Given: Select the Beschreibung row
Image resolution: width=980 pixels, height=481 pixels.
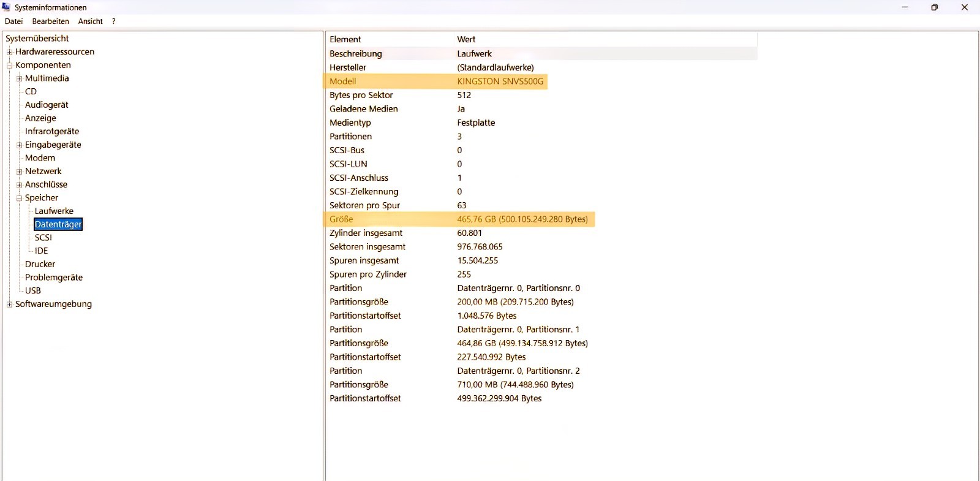Looking at the screenshot, I should [541, 54].
